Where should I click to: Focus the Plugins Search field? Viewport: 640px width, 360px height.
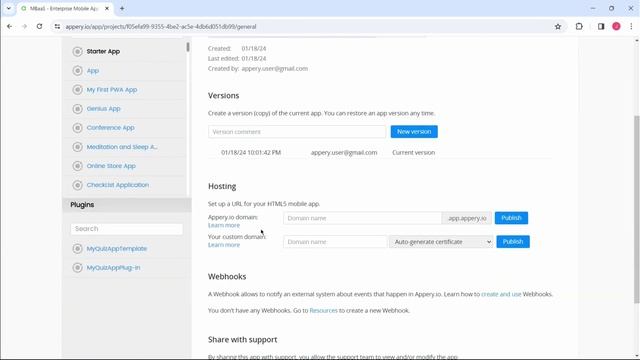pos(127,229)
